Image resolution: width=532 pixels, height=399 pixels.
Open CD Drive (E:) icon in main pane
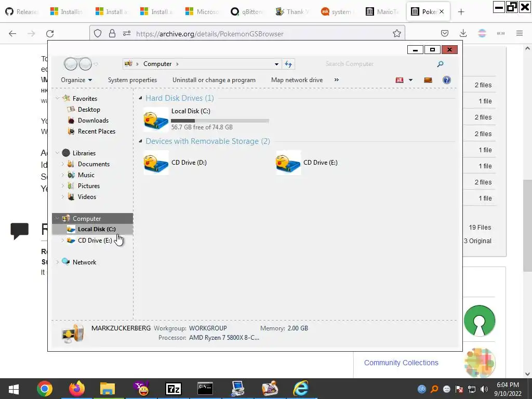coord(288,163)
